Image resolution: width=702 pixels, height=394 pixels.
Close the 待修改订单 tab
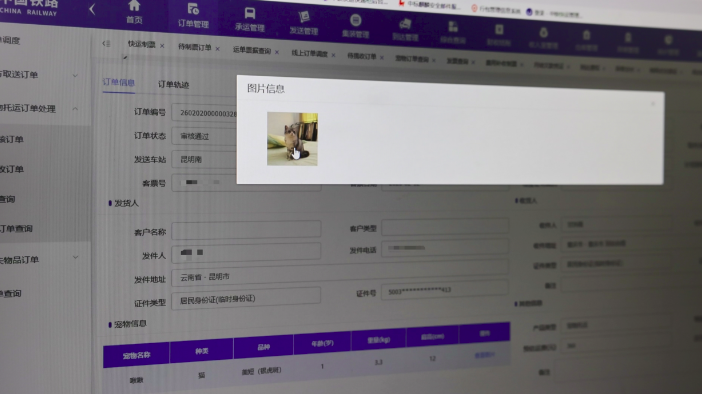382,58
